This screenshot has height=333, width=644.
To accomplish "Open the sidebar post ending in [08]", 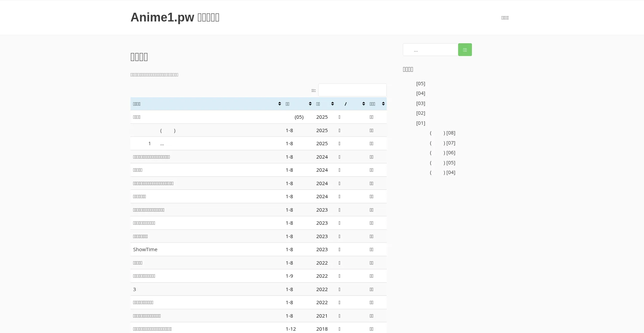I will [x=442, y=133].
